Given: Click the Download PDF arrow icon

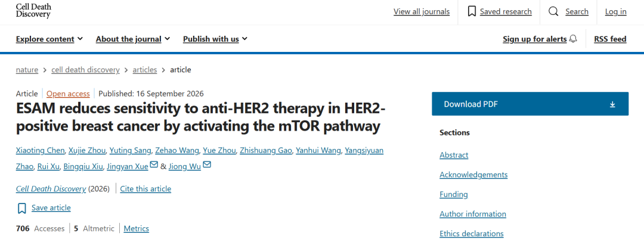Looking at the screenshot, I should [x=612, y=104].
